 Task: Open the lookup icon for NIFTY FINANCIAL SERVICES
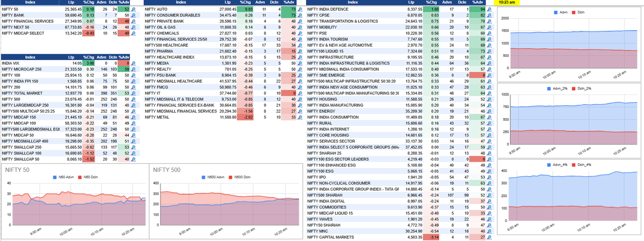tap(134, 21)
